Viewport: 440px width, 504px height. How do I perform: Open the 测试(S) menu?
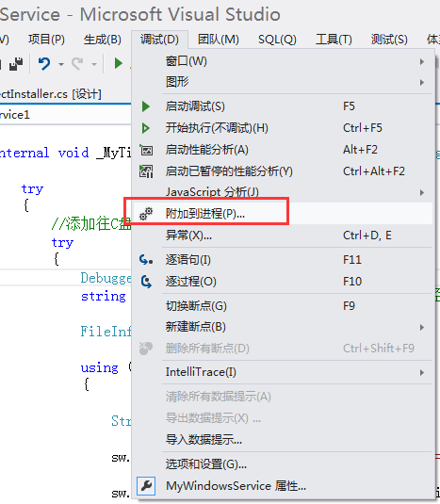[389, 40]
